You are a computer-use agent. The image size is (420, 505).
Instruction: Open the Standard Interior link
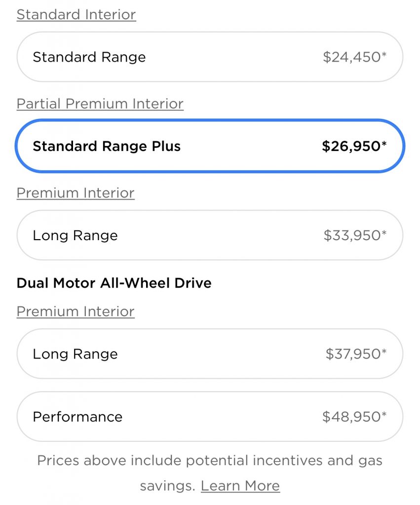pos(76,15)
